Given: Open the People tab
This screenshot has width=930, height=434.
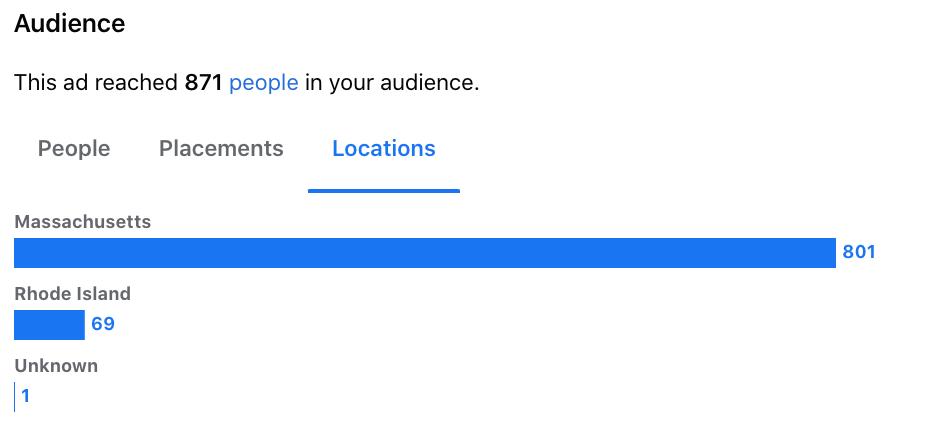Looking at the screenshot, I should (74, 148).
